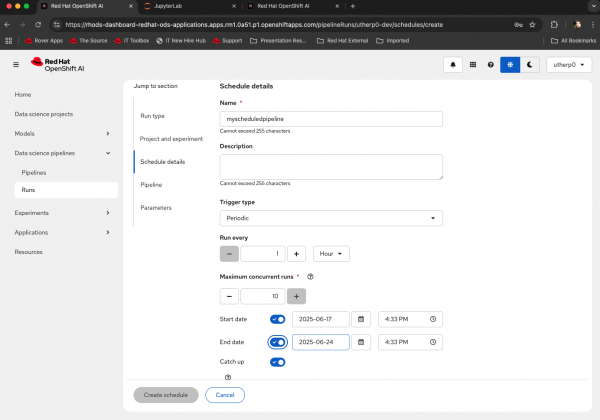Open the End date calendar picker
Image resolution: width=600 pixels, height=420 pixels.
pos(360,342)
